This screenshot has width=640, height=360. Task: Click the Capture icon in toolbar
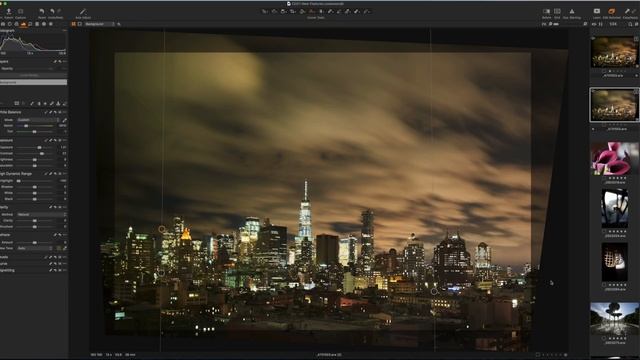coord(20,11)
